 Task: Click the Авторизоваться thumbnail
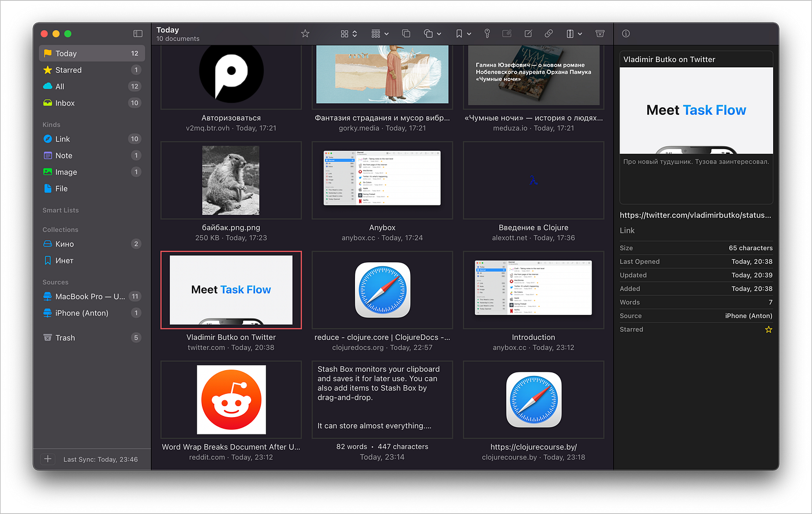click(231, 77)
